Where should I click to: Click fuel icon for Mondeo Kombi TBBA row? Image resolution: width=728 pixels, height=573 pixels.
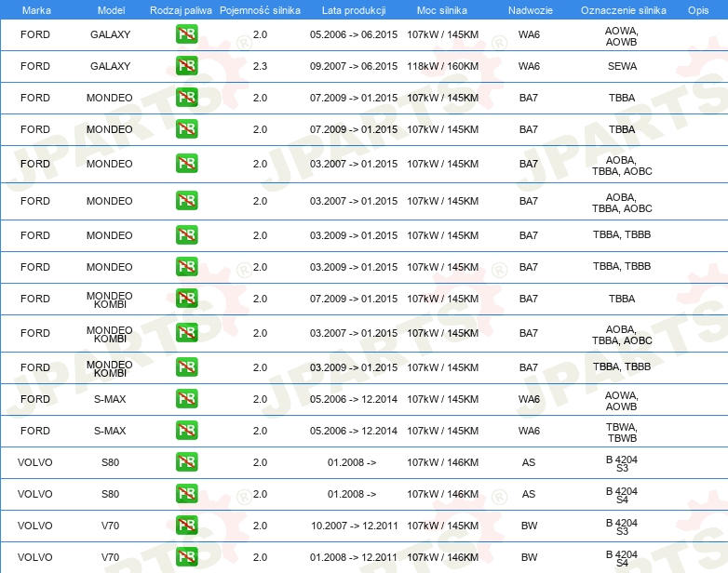point(186,298)
